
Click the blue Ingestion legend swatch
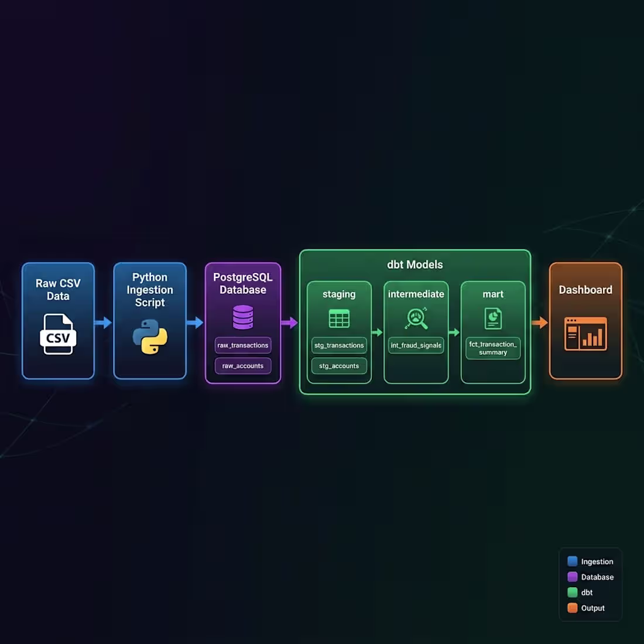[x=572, y=561]
